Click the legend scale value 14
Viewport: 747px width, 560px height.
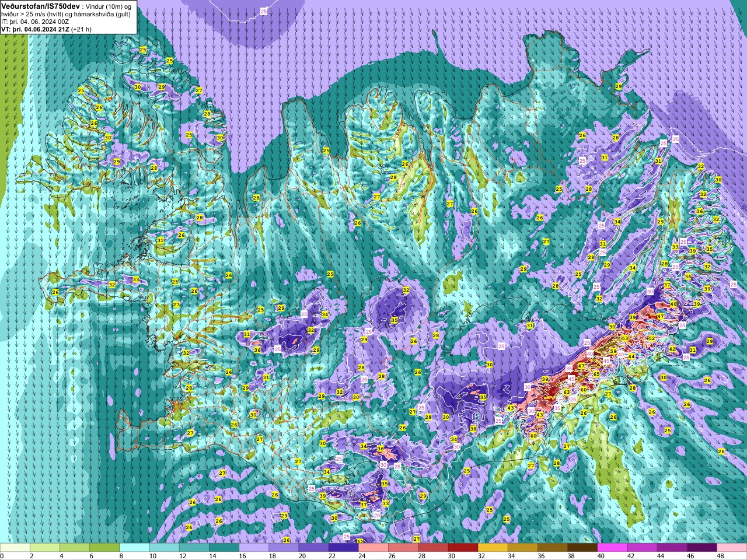212,556
